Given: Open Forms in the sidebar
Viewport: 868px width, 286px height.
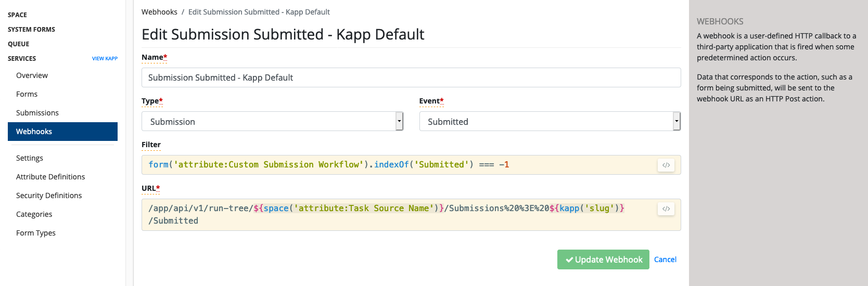Looking at the screenshot, I should pyautogui.click(x=27, y=94).
